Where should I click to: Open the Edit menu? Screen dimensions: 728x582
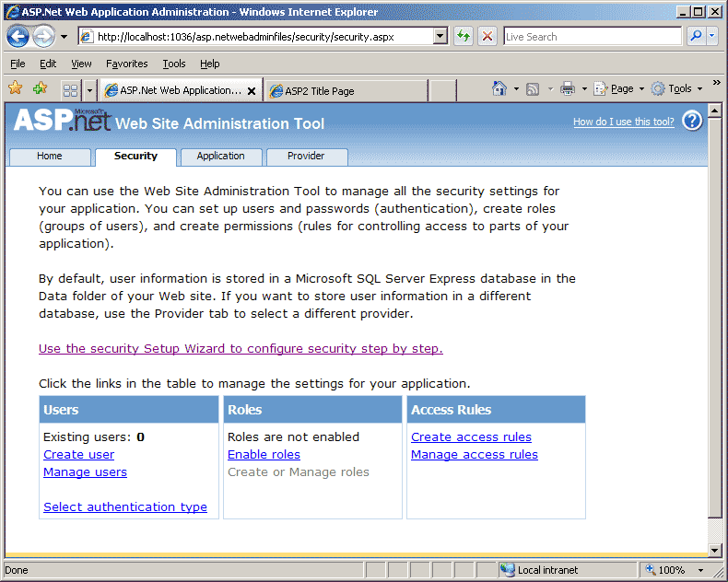pyautogui.click(x=48, y=64)
